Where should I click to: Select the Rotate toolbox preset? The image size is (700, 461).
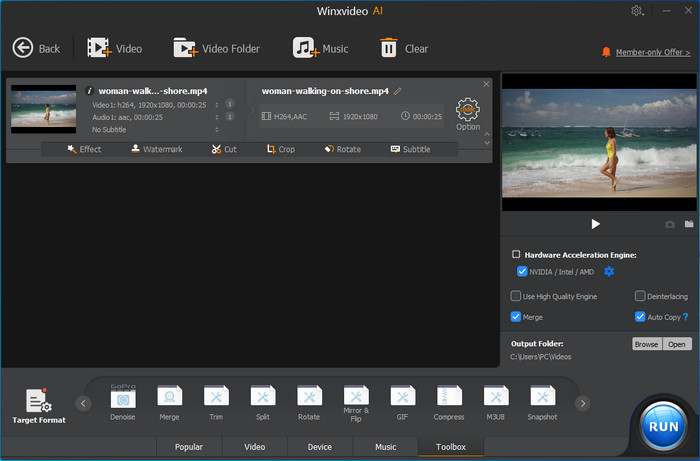click(x=309, y=402)
